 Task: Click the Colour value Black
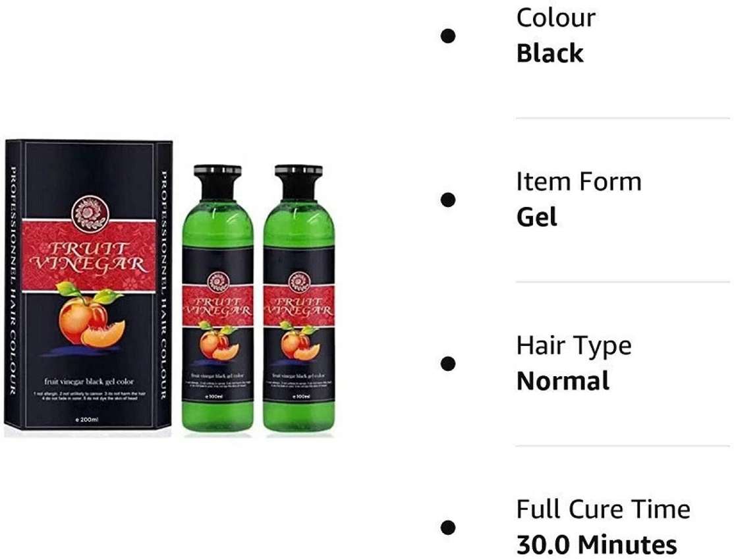click(x=550, y=53)
